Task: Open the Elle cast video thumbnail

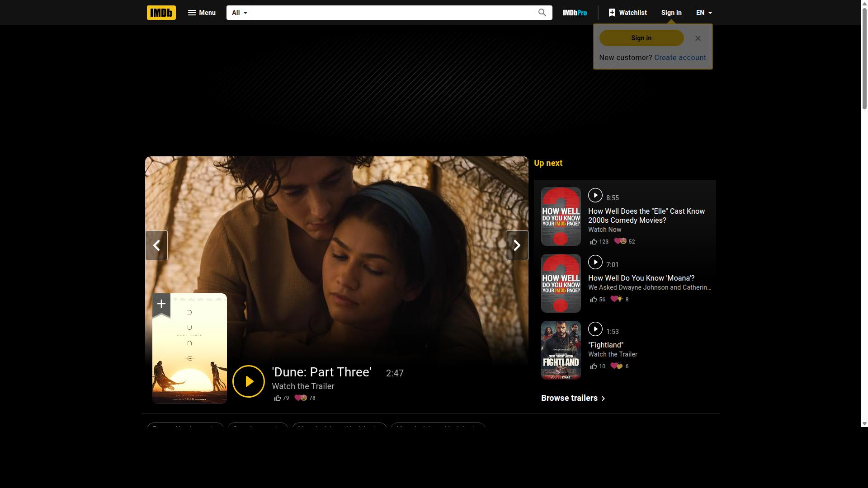Action: [x=561, y=216]
